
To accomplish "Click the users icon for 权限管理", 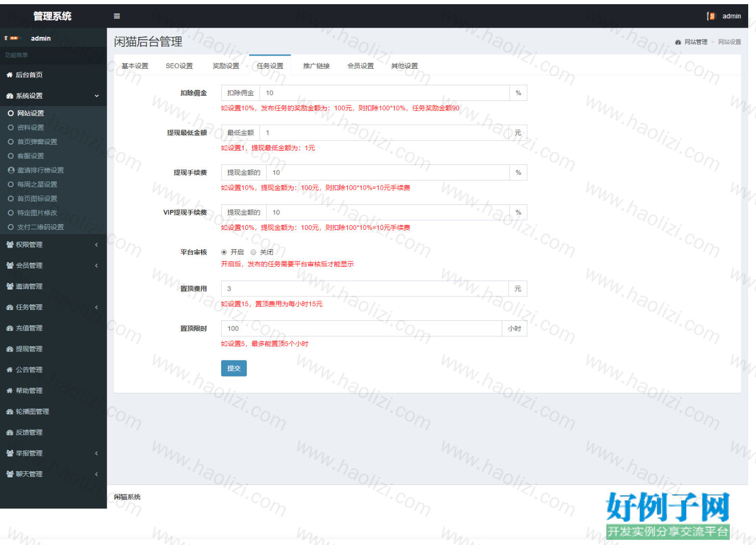I will [9, 244].
